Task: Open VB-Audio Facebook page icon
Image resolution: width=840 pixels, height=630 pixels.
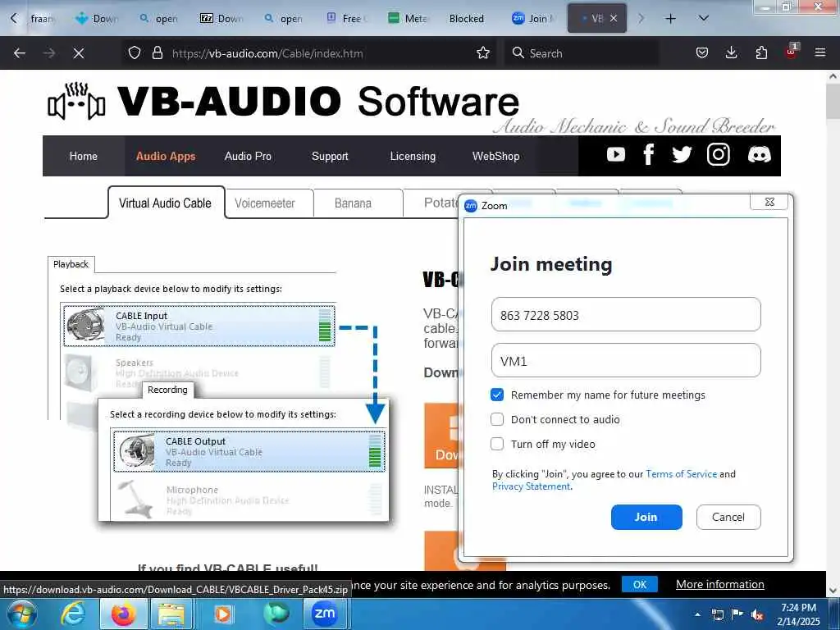Action: (x=648, y=155)
